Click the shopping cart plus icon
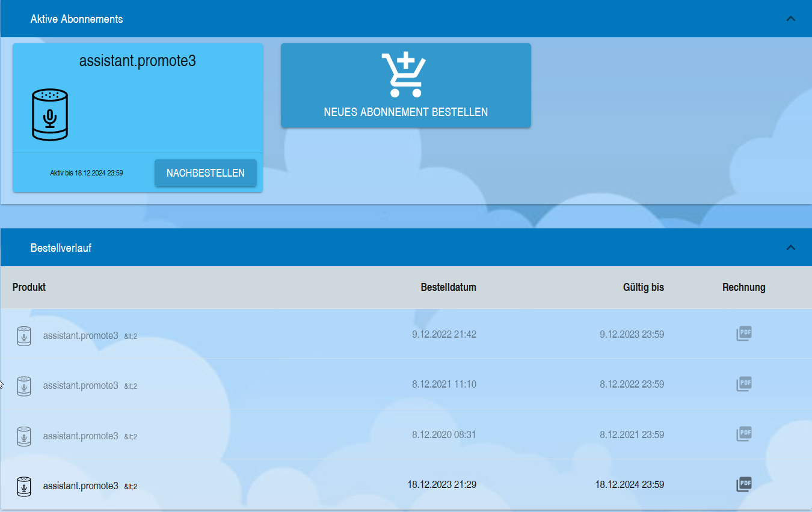The height and width of the screenshot is (512, 812). tap(404, 75)
